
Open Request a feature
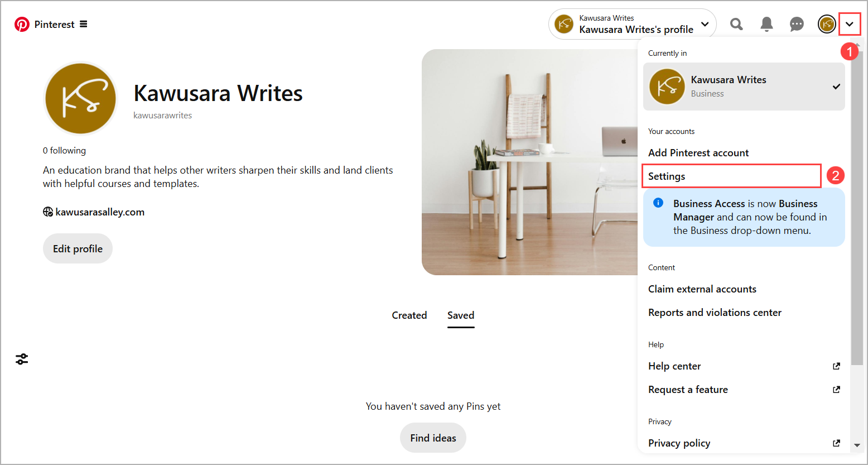click(x=688, y=390)
